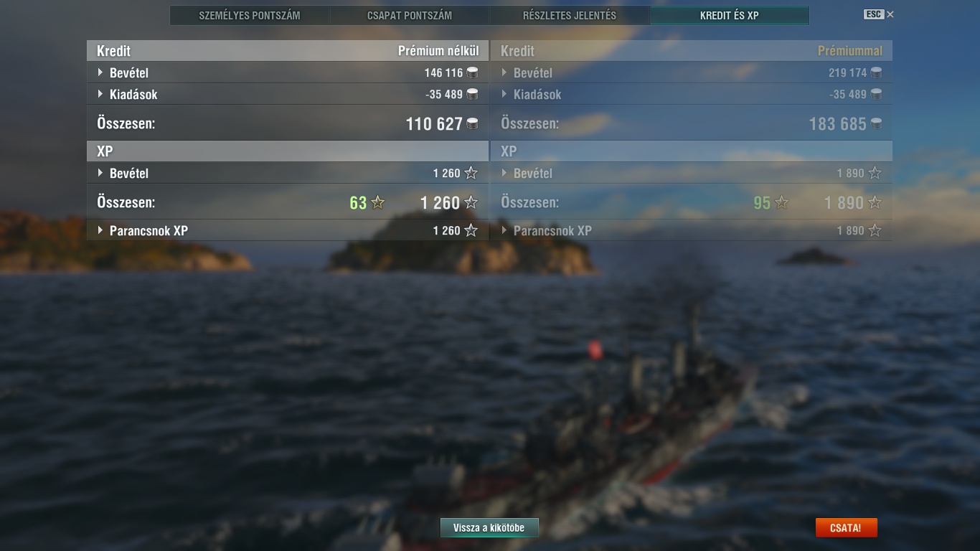The height and width of the screenshot is (551, 980).
Task: Click the coin icon next to -35 489 without premium
Action: 472,94
